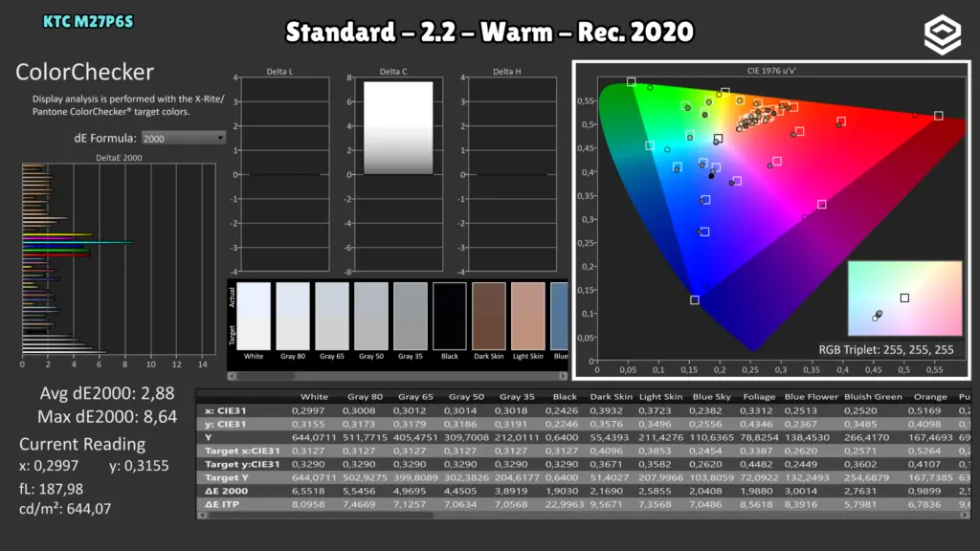Click the Delta L chart

(x=285, y=174)
